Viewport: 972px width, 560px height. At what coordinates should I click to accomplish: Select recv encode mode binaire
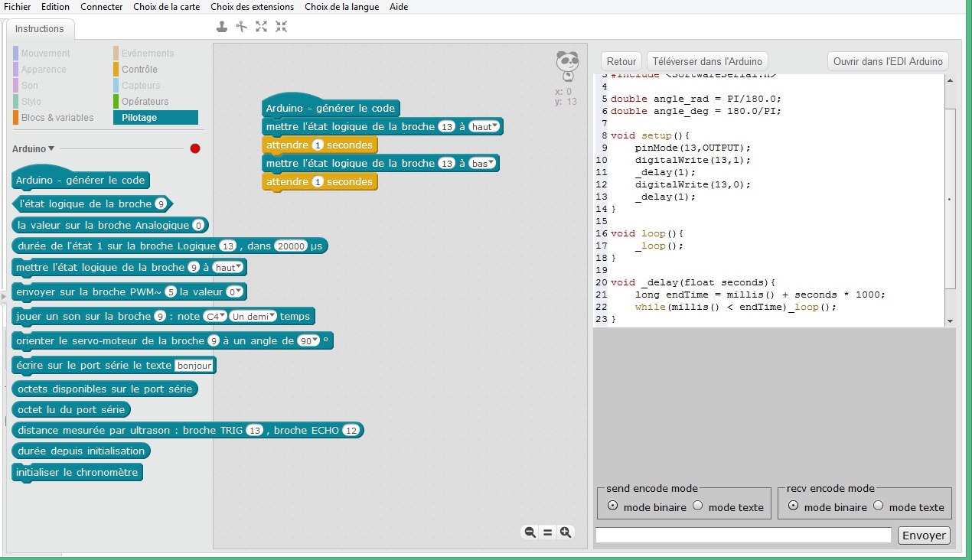coord(793,506)
